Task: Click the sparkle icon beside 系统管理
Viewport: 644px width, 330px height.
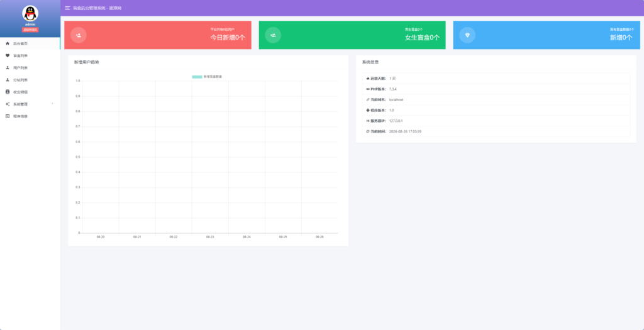Action: 8,104
